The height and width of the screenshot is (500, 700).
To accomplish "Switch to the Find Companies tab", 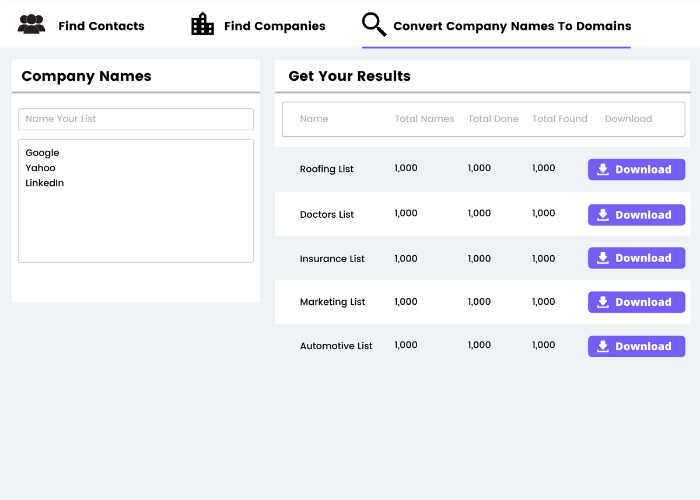I will (274, 26).
